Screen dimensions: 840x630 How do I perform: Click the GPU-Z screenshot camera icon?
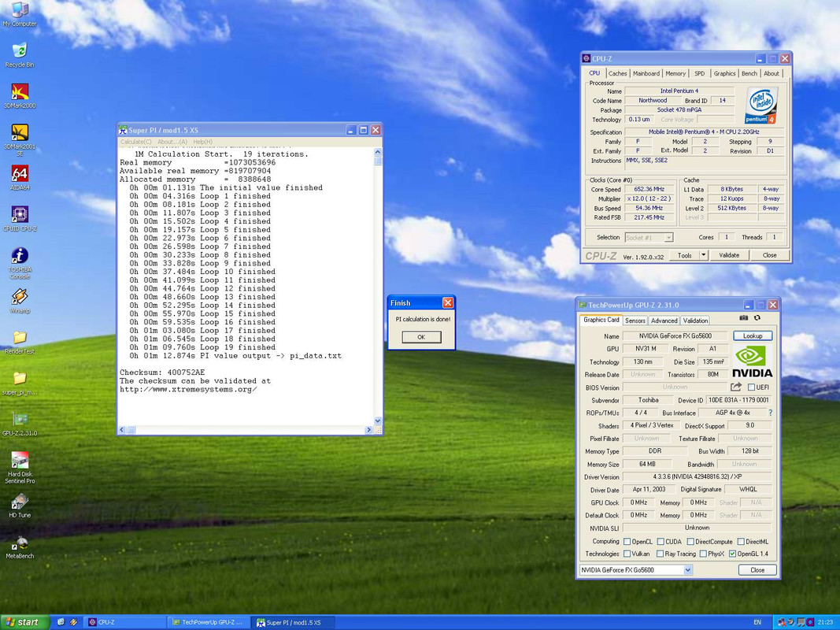click(x=744, y=318)
